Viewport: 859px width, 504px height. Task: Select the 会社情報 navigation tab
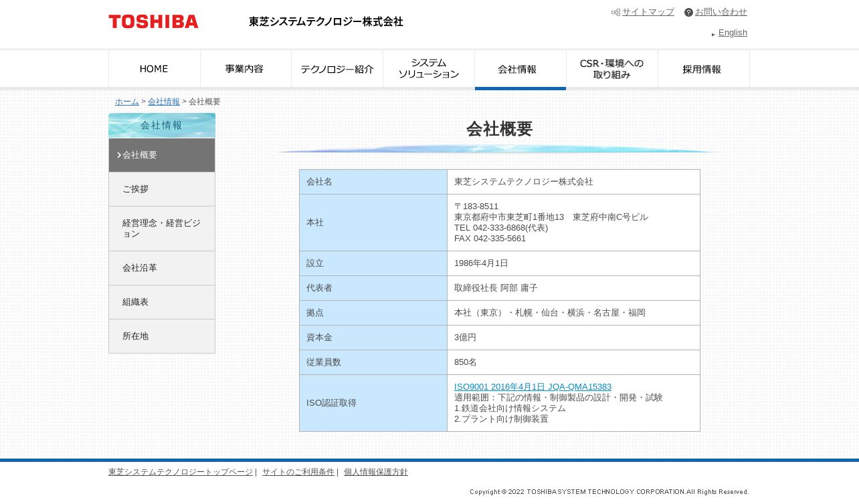[x=520, y=70]
